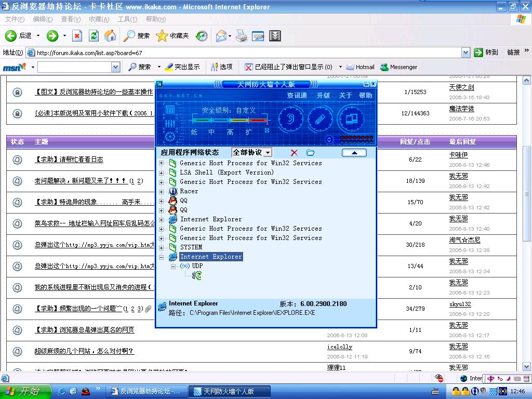
Task: Expand the Racer process tree node
Action: (x=161, y=191)
